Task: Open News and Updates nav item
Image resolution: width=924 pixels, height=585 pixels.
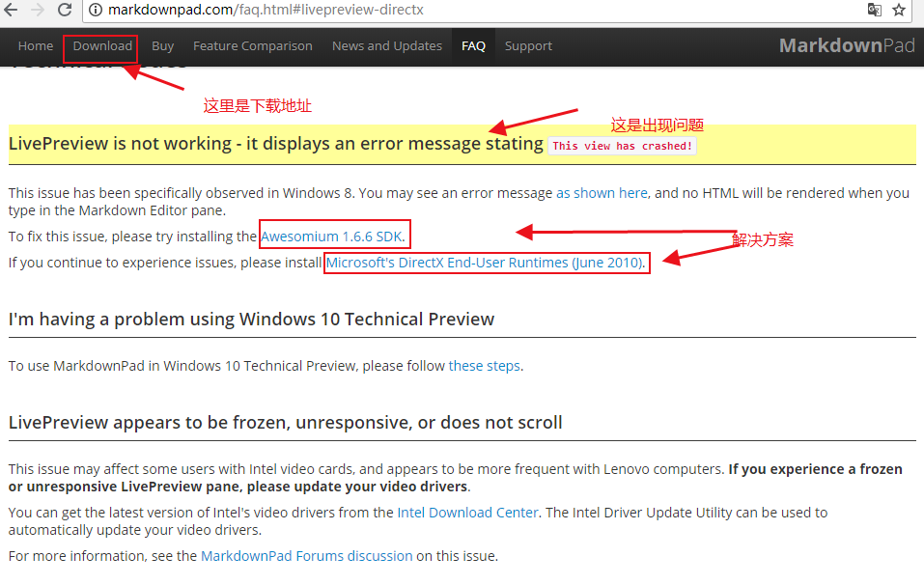Action: tap(387, 46)
